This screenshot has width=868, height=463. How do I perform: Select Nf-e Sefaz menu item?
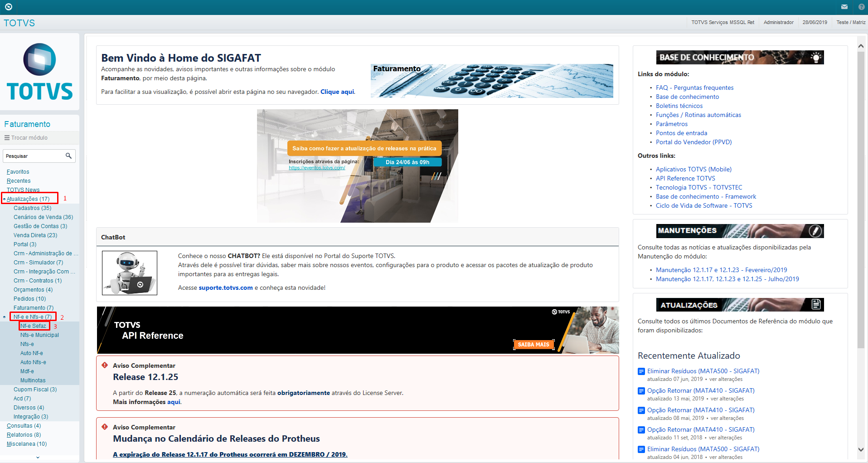coord(33,326)
